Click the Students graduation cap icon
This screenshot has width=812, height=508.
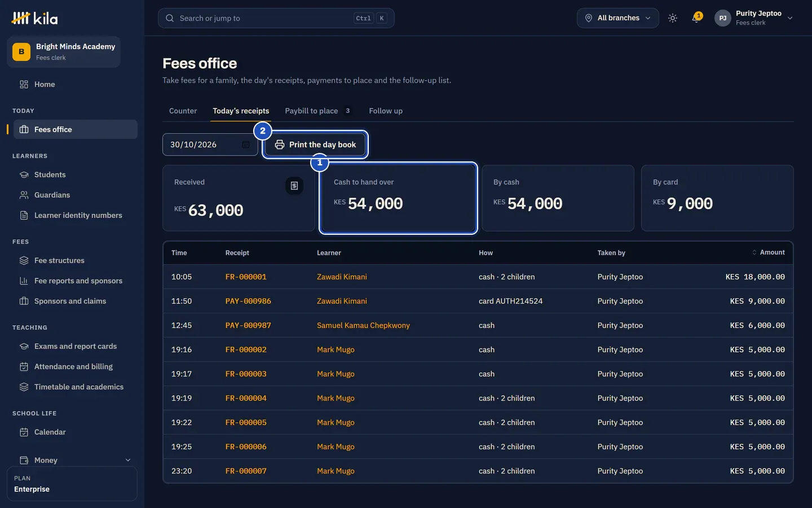pyautogui.click(x=24, y=174)
